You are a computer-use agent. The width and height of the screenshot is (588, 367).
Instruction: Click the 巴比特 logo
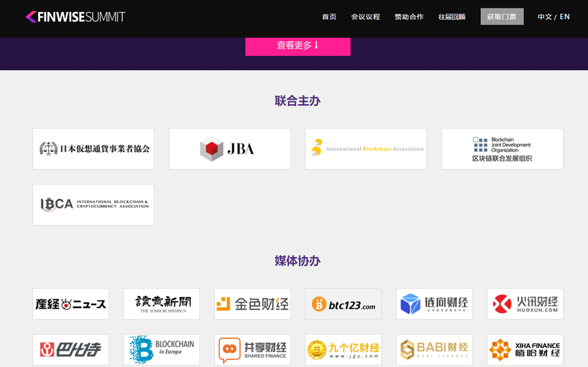click(71, 349)
